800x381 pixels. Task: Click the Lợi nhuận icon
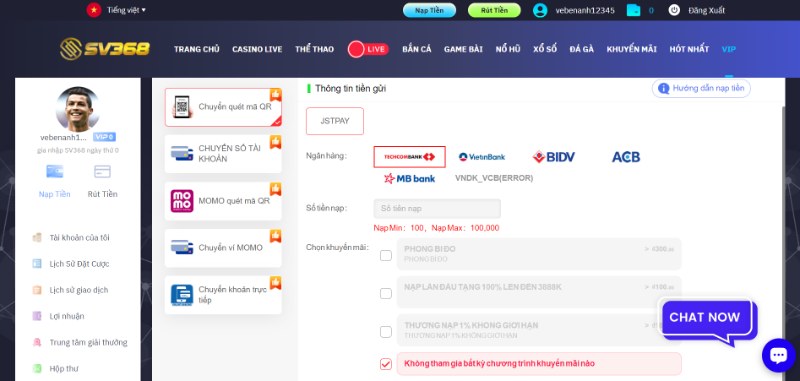click(x=37, y=316)
